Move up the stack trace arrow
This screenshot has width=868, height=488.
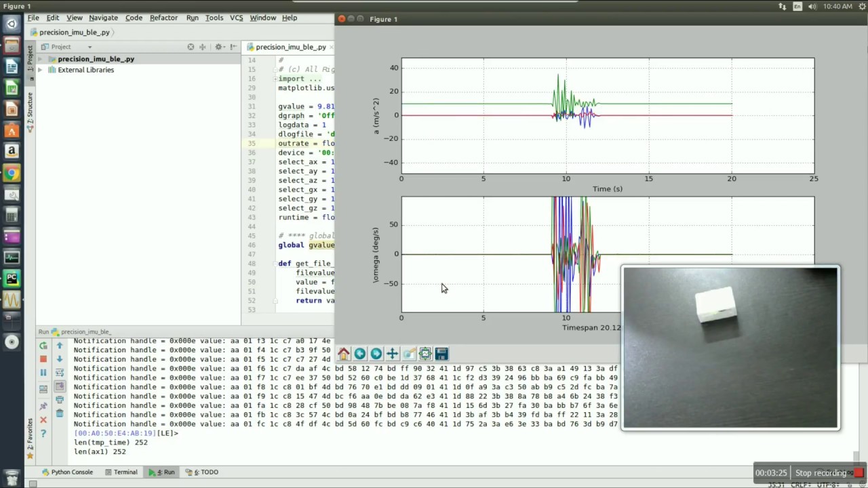(60, 346)
